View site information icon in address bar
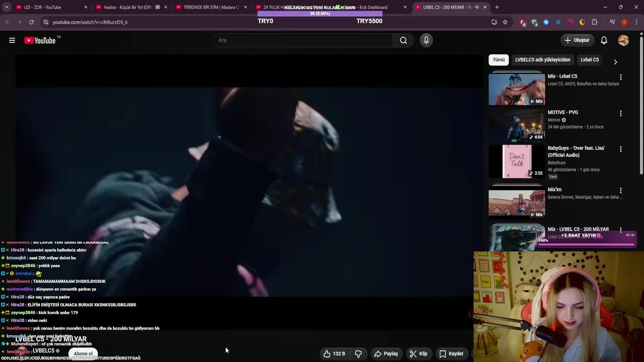This screenshot has height=362, width=644. tap(45, 22)
